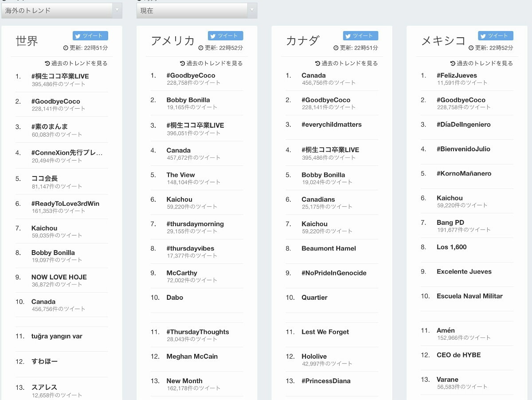Open CEO de HYBE trend

(x=458, y=355)
